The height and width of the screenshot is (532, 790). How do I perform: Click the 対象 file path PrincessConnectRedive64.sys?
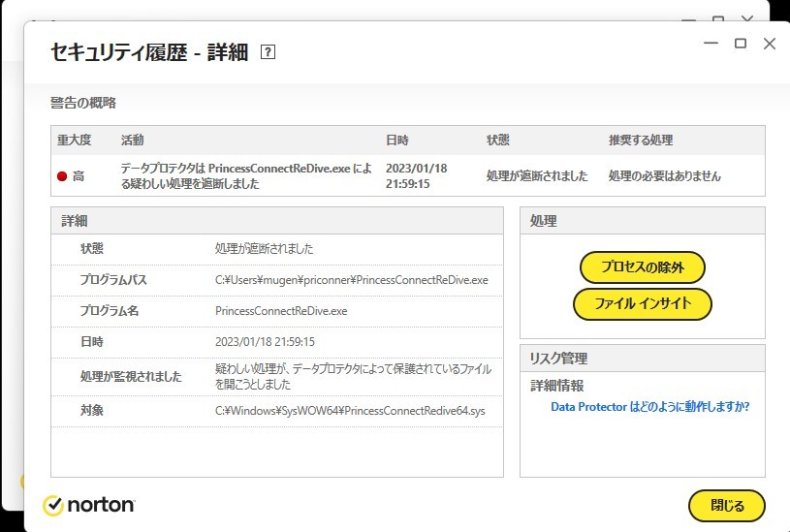349,411
